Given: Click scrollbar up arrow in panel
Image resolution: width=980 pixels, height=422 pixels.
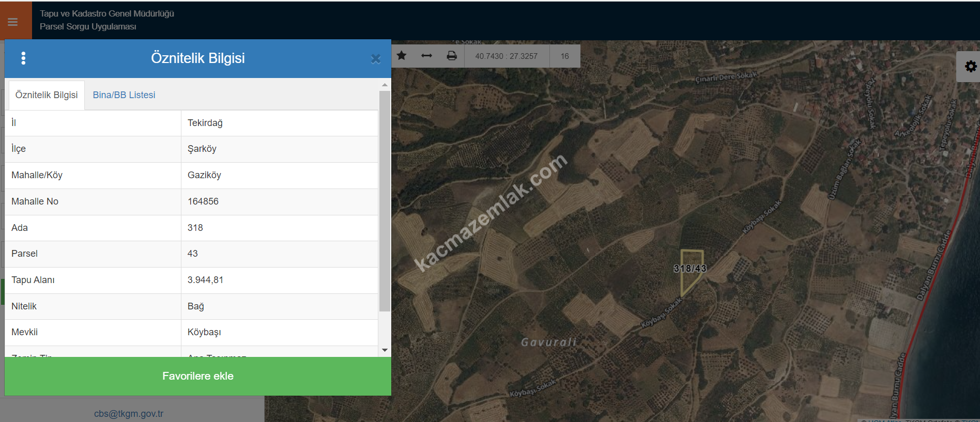Looking at the screenshot, I should [385, 85].
